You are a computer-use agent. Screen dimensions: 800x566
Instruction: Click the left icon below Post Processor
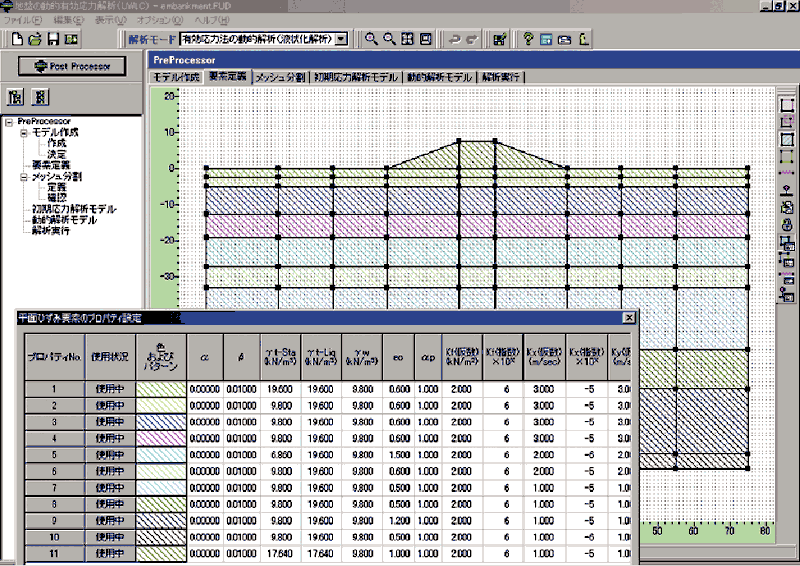pyautogui.click(x=17, y=97)
